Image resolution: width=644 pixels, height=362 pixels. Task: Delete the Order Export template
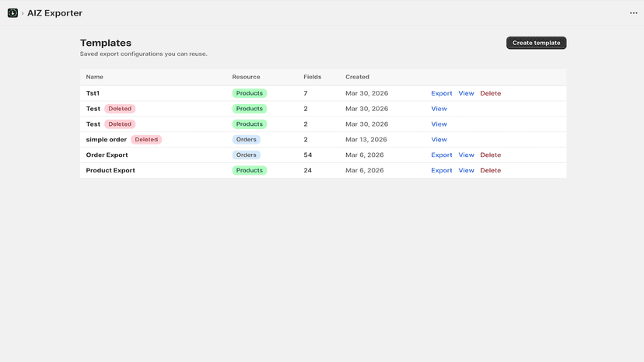(491, 155)
